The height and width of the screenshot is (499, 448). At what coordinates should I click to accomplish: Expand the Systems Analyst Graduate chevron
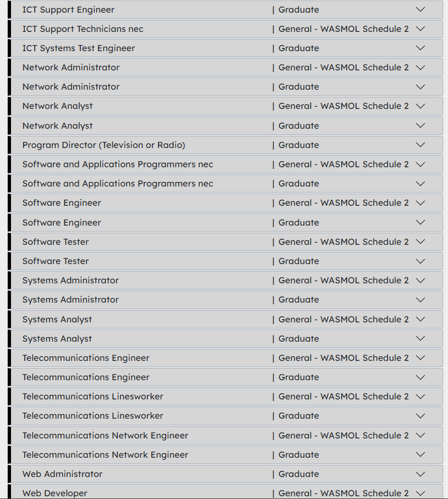[420, 339]
